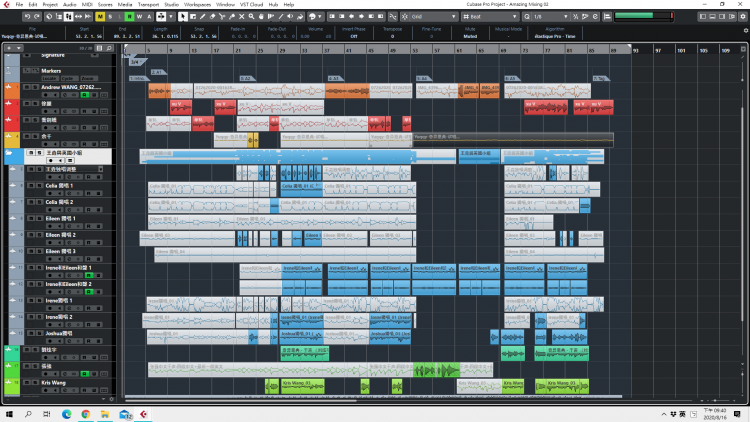The height and width of the screenshot is (422, 750).
Task: Open the Signature track dropdown arrow
Action: click(95, 56)
